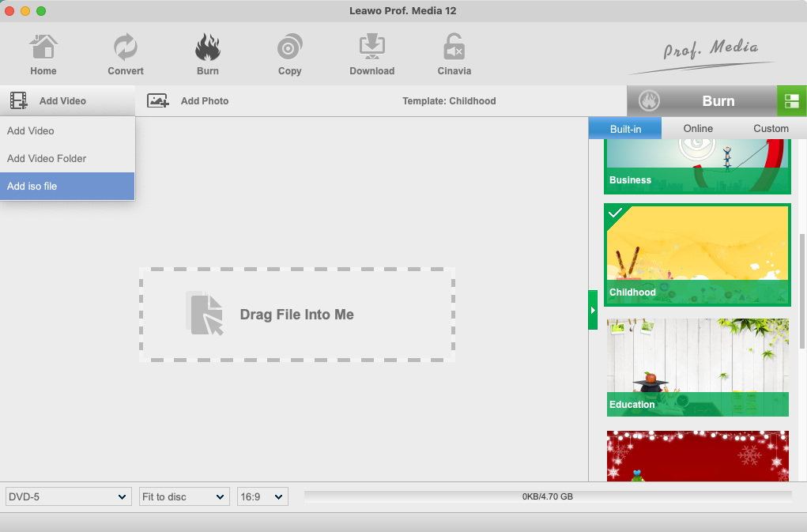Image resolution: width=807 pixels, height=532 pixels.
Task: Open the Custom templates tab
Action: pyautogui.click(x=771, y=128)
